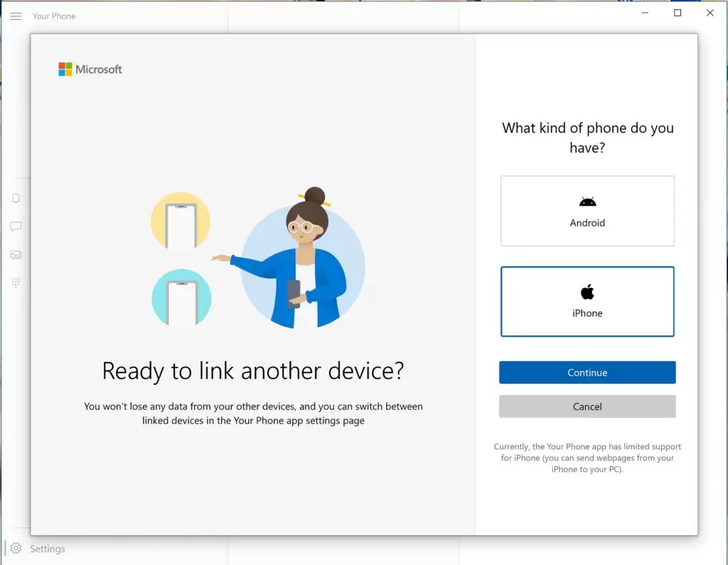Open the Calls dial pad icon
Viewport: 728px width, 565px height.
[16, 283]
